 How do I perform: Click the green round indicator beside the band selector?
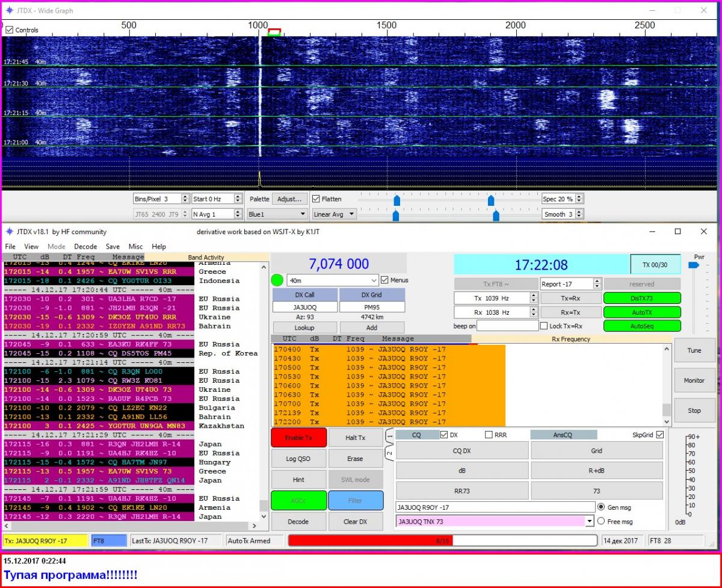tap(277, 280)
